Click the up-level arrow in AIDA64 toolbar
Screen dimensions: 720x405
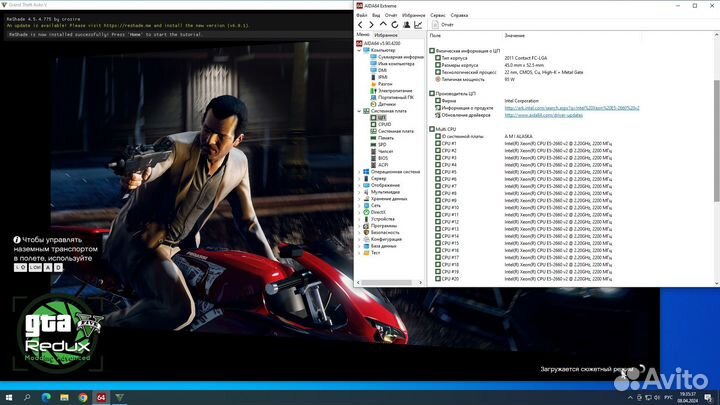click(x=383, y=25)
